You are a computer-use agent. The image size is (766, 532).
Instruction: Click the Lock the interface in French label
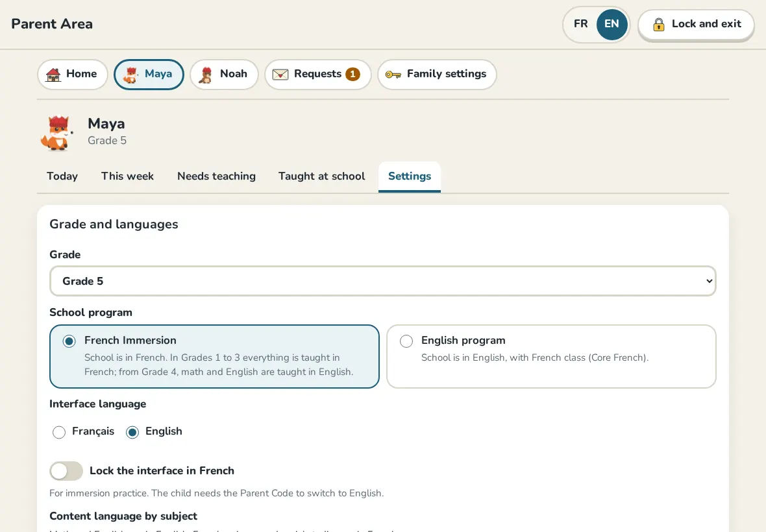pos(162,471)
